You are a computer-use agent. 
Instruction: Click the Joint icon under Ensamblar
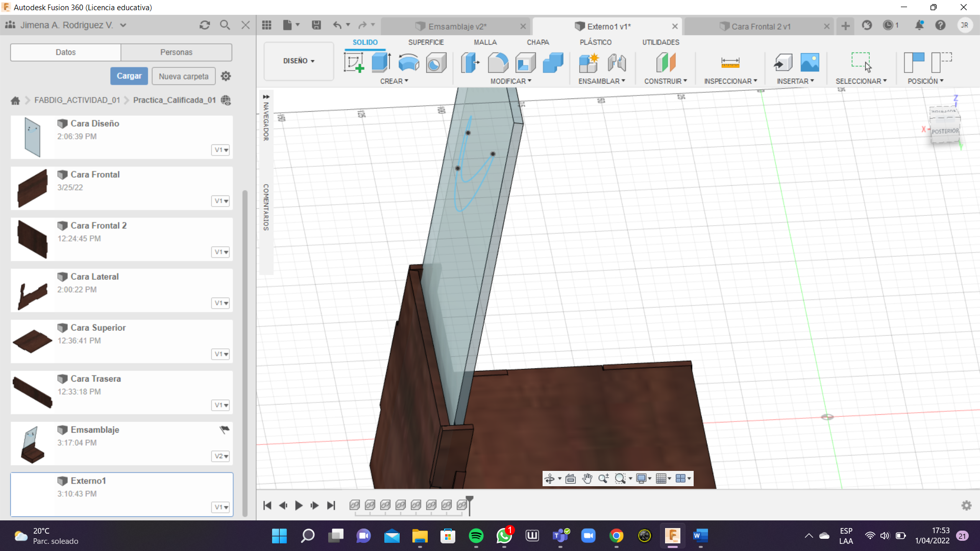click(617, 63)
